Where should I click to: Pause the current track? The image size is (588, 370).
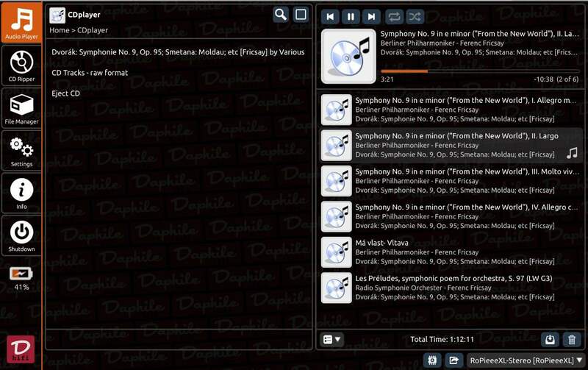pos(351,16)
